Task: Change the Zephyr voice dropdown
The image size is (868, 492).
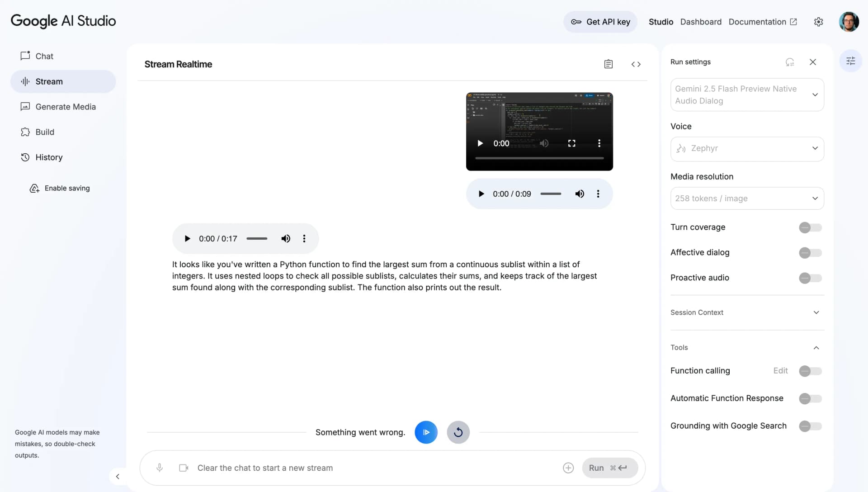Action: point(746,148)
